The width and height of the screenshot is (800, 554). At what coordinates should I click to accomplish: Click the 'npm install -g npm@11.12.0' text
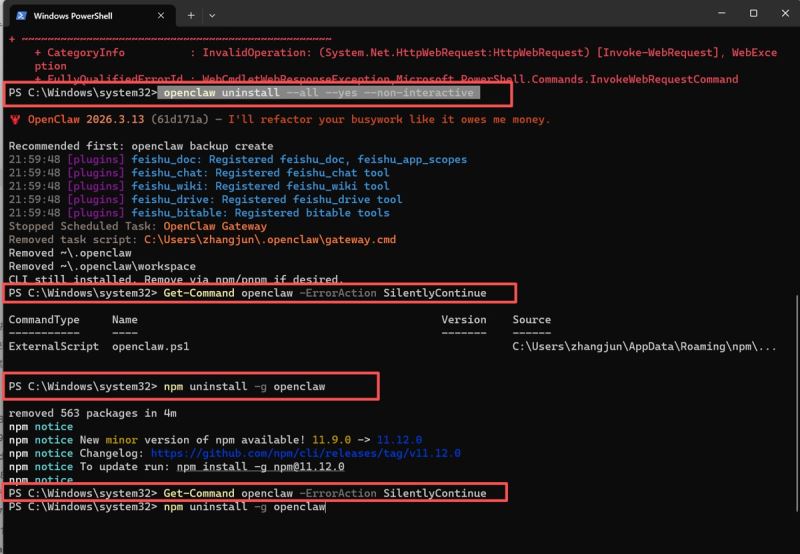[x=261, y=466]
